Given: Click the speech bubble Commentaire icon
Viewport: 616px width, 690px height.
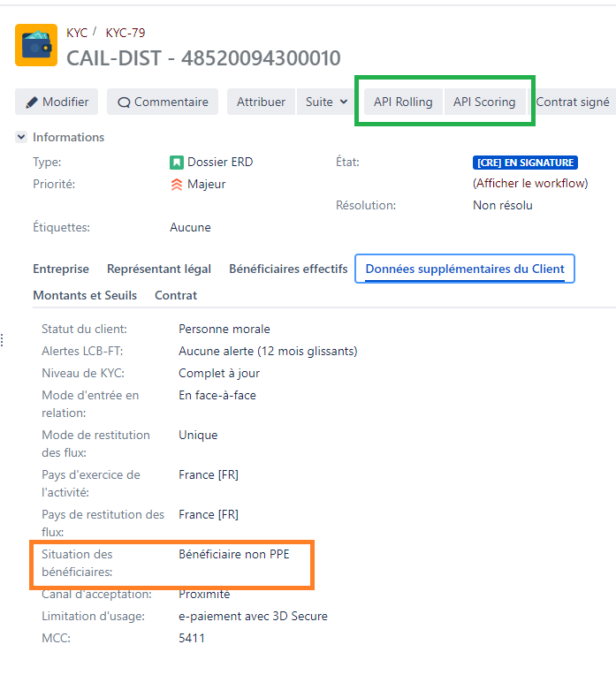Looking at the screenshot, I should (x=124, y=102).
